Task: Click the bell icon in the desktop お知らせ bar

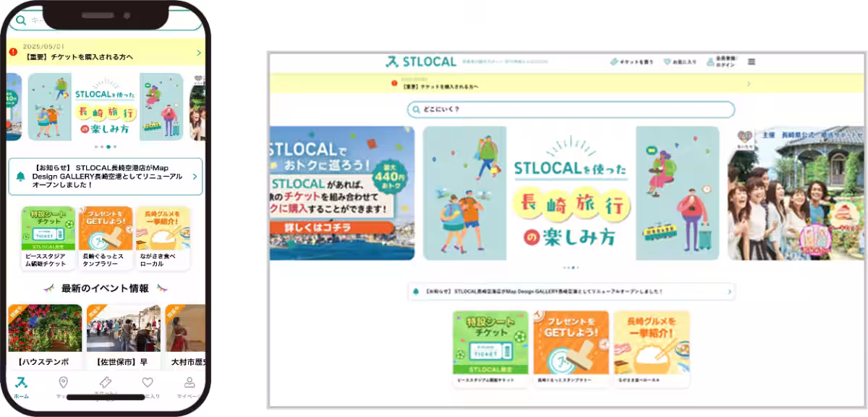Action: point(416,291)
